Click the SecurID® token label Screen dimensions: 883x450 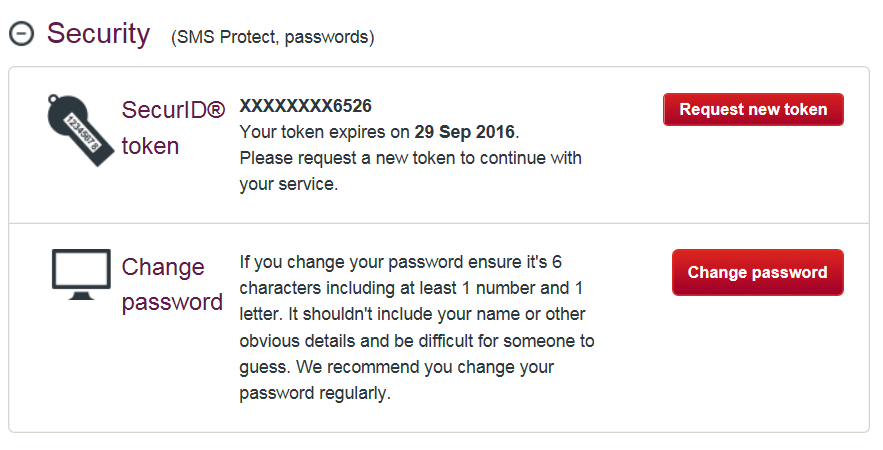pyautogui.click(x=173, y=128)
